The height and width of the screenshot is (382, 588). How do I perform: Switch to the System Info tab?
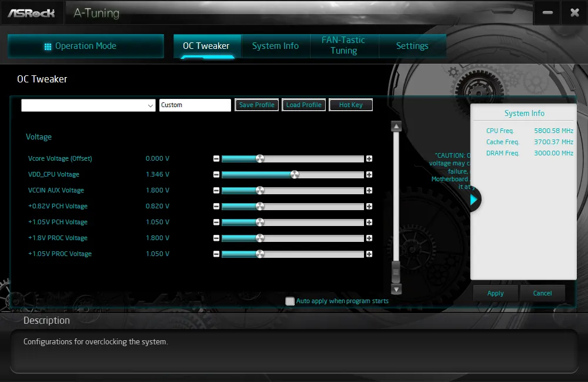[276, 46]
